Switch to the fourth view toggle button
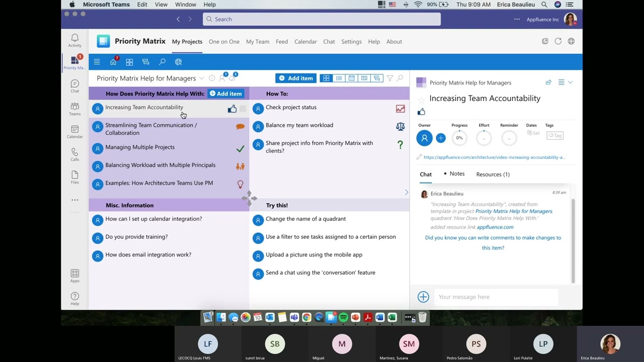Viewport: 644px width, 362px height. tap(364, 78)
